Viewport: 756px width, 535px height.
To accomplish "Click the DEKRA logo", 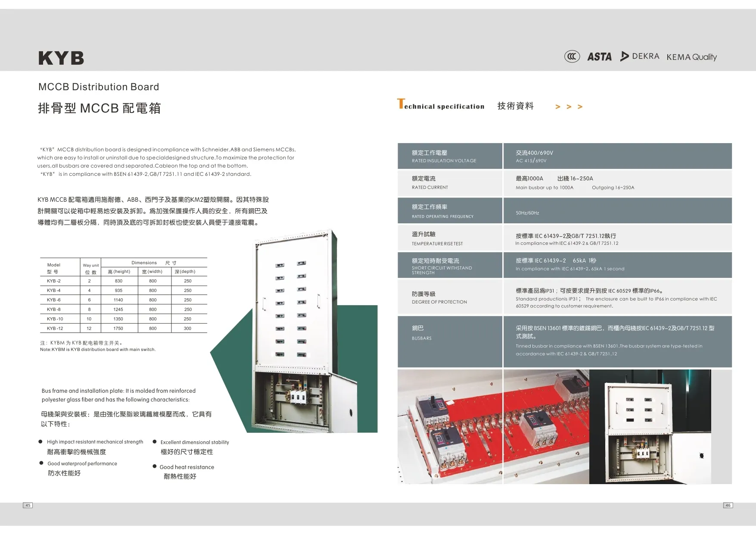I will [x=640, y=56].
